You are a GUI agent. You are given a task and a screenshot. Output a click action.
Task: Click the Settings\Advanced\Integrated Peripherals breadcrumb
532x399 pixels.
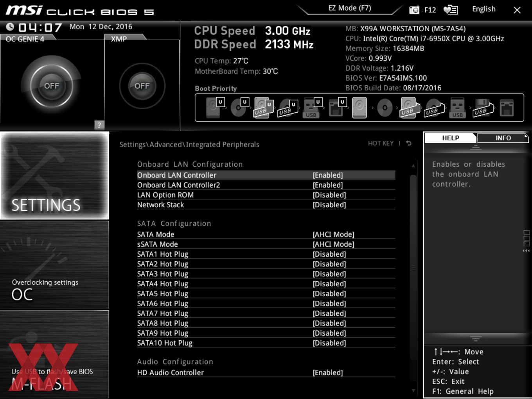click(189, 144)
